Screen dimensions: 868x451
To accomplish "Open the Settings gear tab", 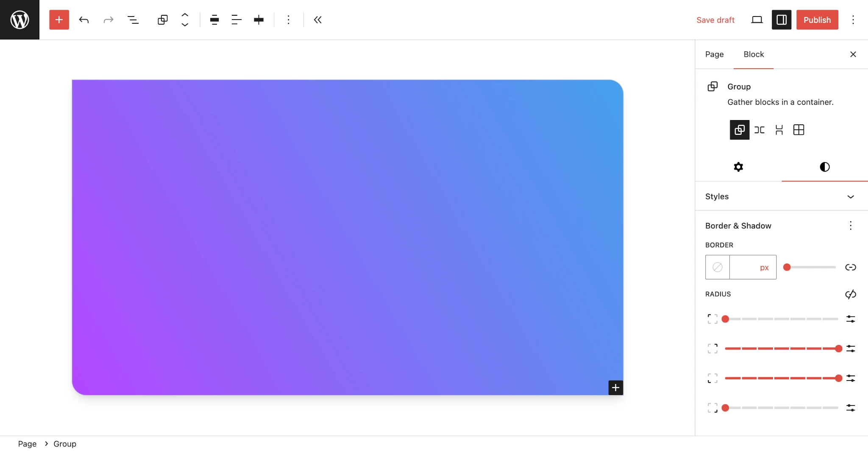I will tap(738, 167).
